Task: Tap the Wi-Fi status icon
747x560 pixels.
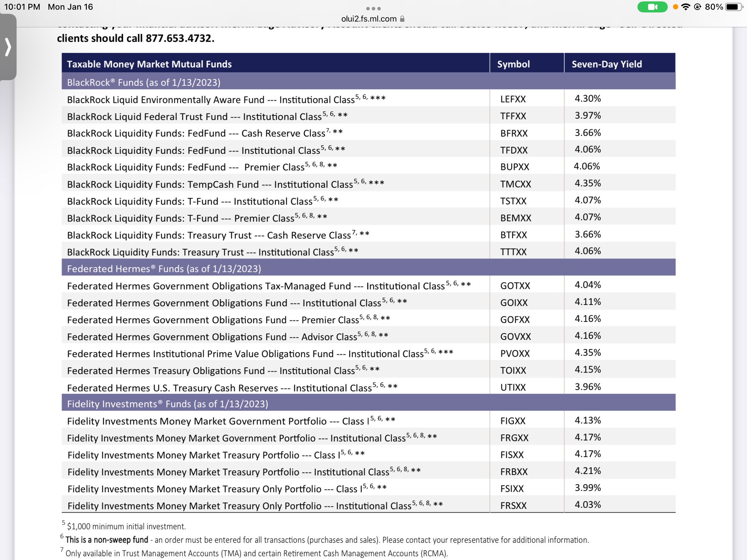Action: [685, 7]
